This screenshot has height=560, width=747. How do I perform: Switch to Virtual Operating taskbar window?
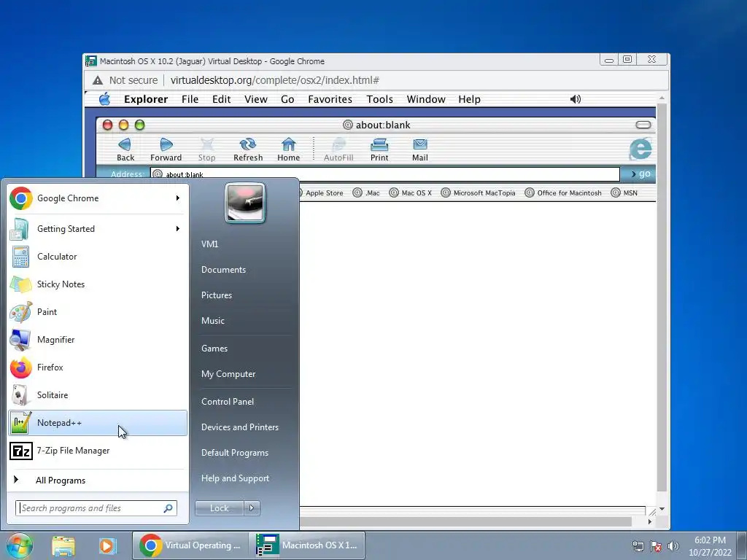point(190,545)
